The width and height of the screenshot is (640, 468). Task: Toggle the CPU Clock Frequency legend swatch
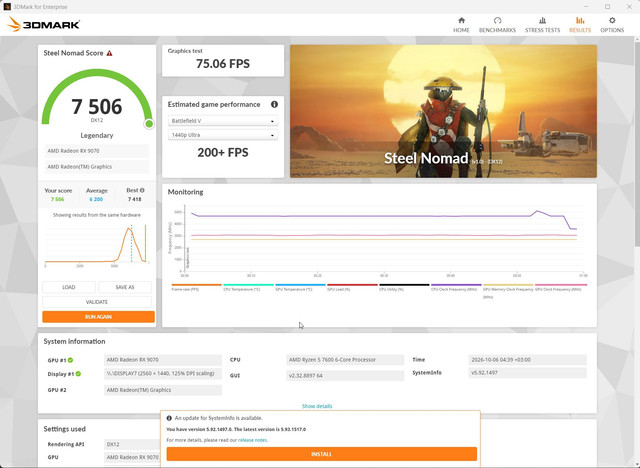point(456,285)
